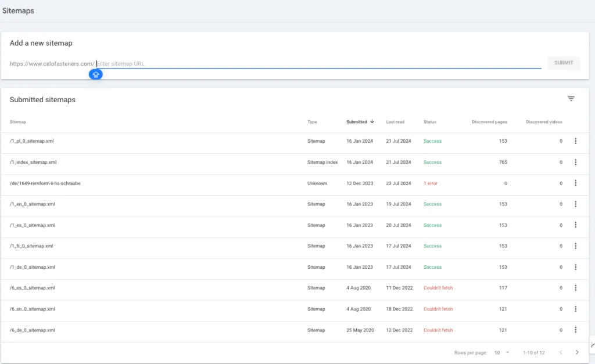The height and width of the screenshot is (364, 595).
Task: Sort by Submitted column header
Action: [x=356, y=122]
